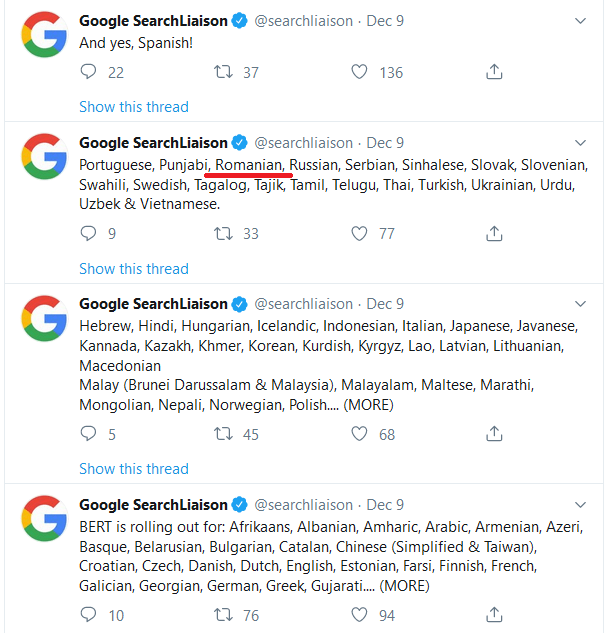Open more options for the BERT rollout tweet
The width and height of the screenshot is (607, 633).
click(581, 504)
